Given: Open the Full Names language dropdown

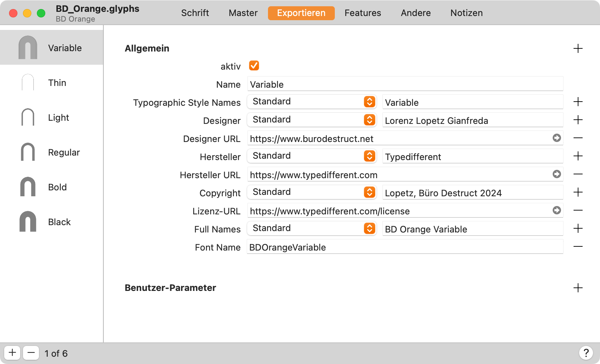Looking at the screenshot, I should (311, 228).
